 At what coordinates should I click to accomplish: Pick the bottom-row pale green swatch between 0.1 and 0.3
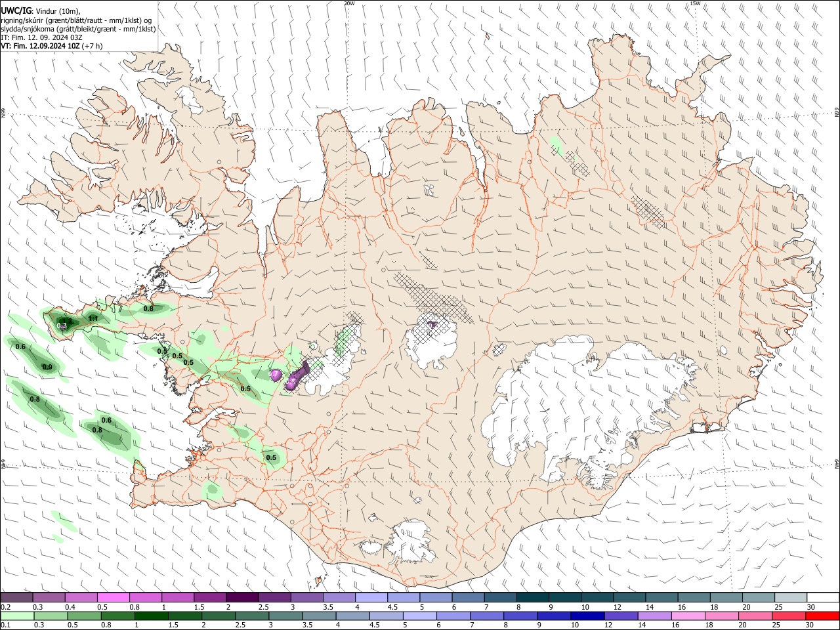point(18,616)
